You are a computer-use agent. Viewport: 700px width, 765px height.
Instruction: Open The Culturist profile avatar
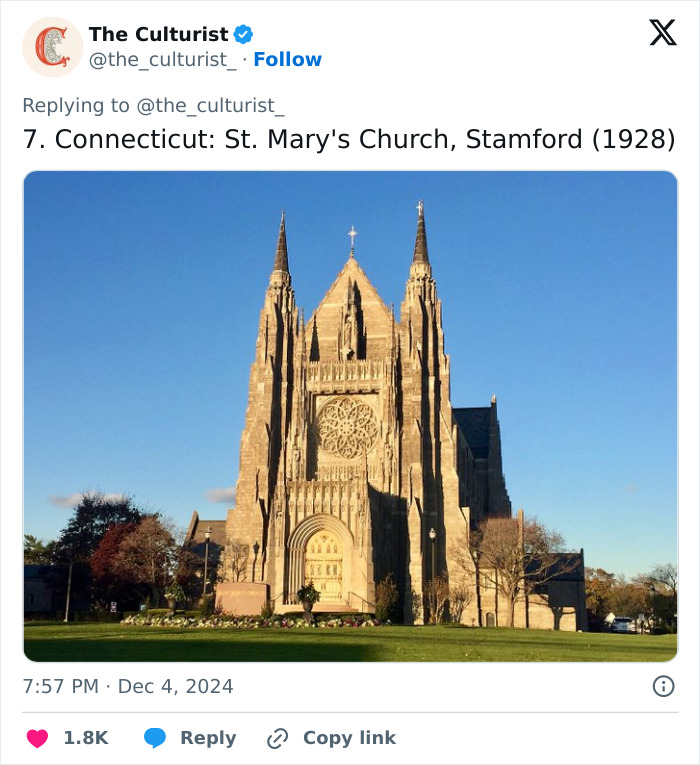pos(52,47)
